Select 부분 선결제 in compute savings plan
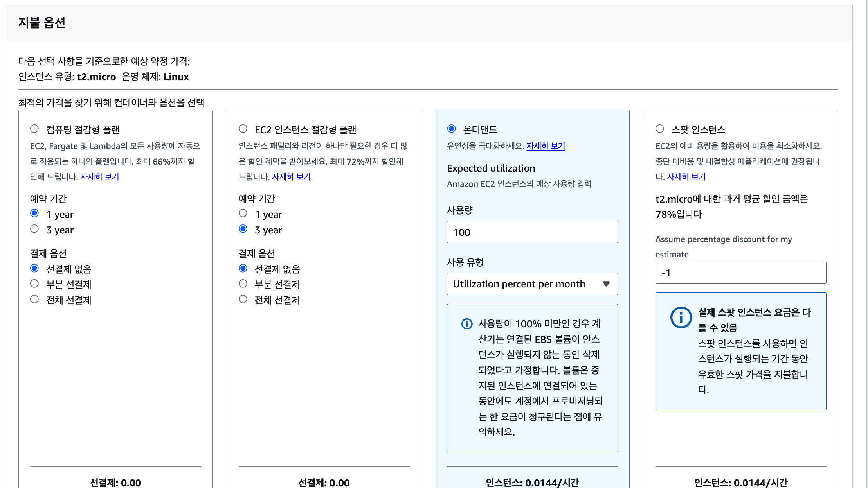Image resolution: width=868 pixels, height=488 pixels. coord(34,283)
